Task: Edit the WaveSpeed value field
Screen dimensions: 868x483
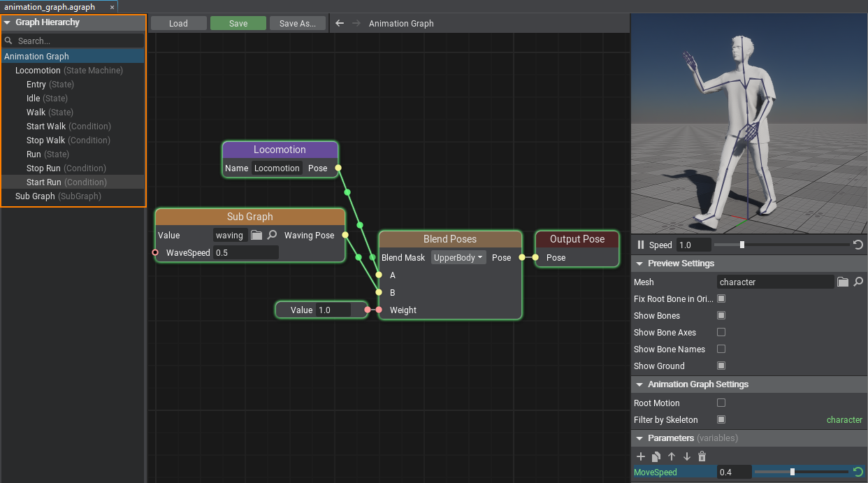Action: point(246,252)
